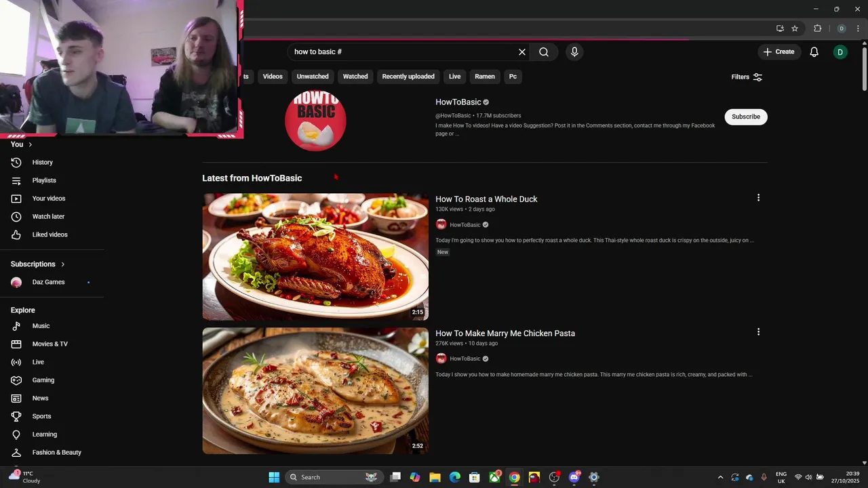
Task: Click the chicken pasta video thumbnail
Action: (315, 391)
